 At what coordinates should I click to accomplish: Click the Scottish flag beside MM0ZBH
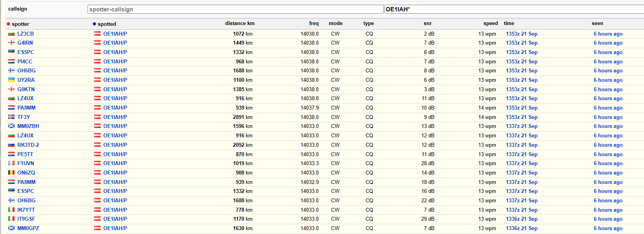tap(11, 126)
